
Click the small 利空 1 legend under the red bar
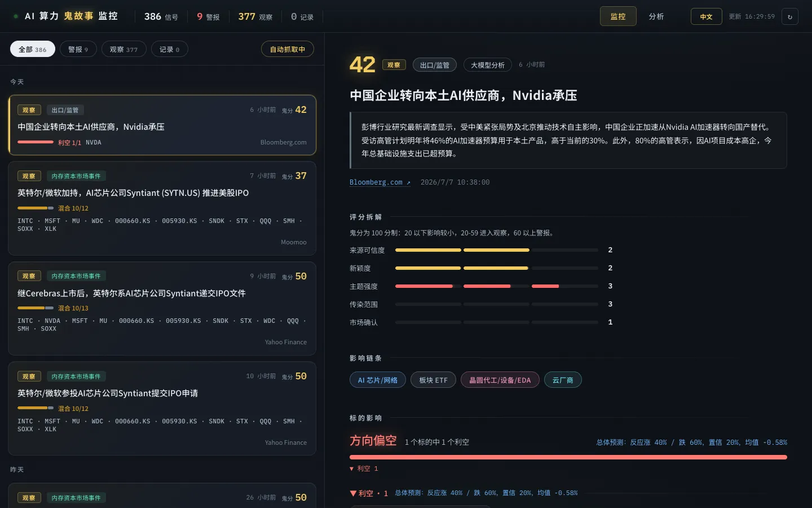(364, 468)
